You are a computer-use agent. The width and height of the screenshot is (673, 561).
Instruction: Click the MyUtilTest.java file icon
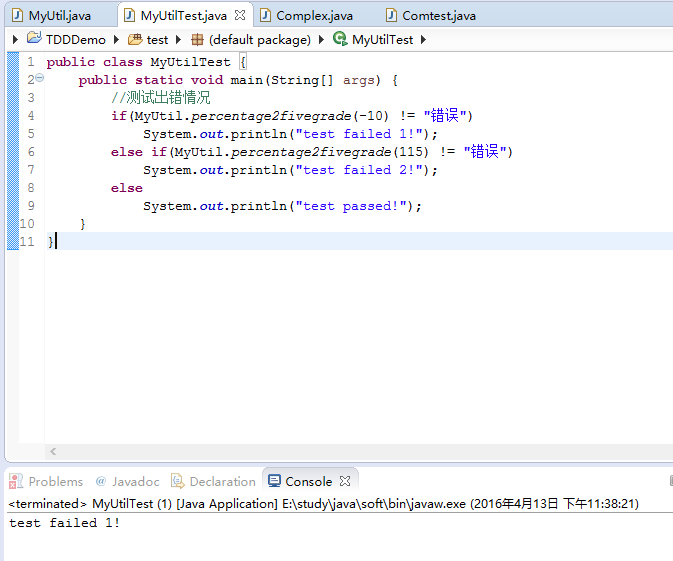click(129, 15)
